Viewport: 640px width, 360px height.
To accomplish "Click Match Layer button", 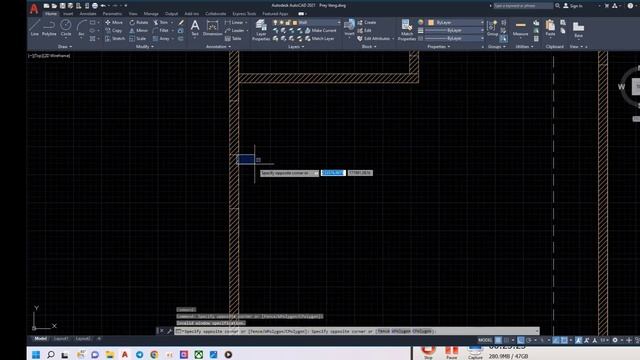I will 320,39.
